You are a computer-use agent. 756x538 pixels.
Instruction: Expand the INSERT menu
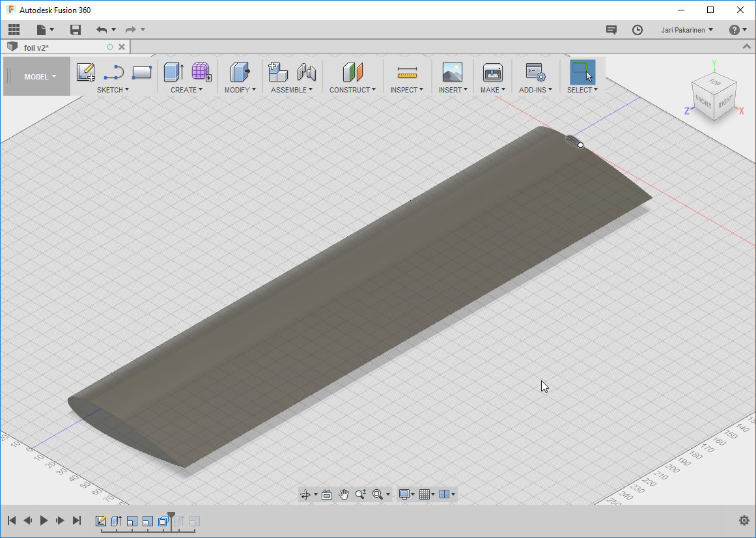point(453,90)
